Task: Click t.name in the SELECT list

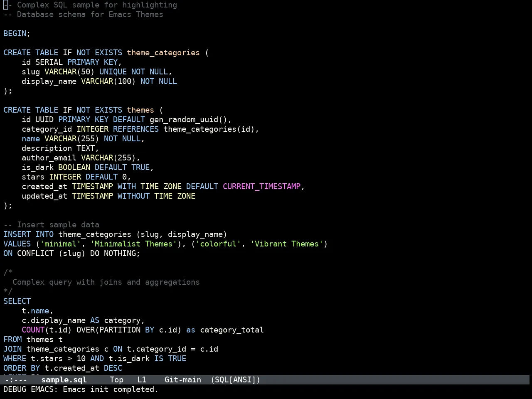Action: pyautogui.click(x=35, y=311)
